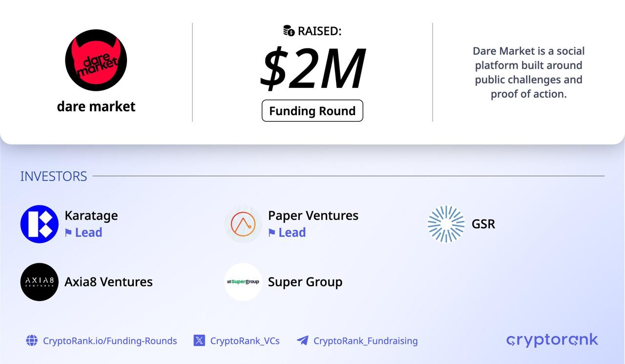Open the CryptoRank_VCs link
Screen dimensions: 625x364
[245, 341]
